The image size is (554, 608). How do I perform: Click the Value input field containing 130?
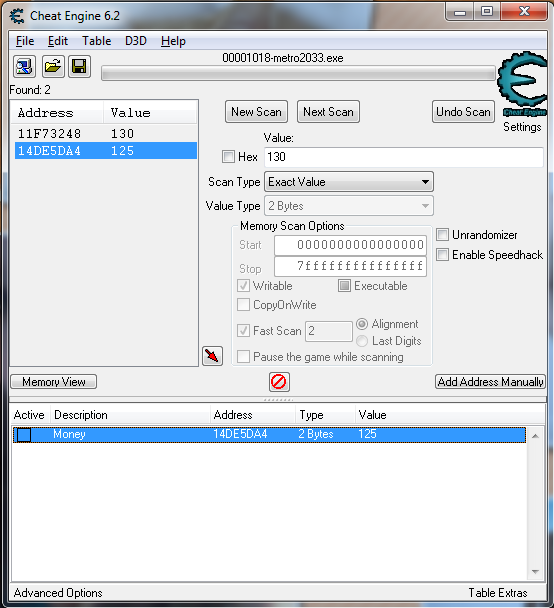pyautogui.click(x=404, y=157)
